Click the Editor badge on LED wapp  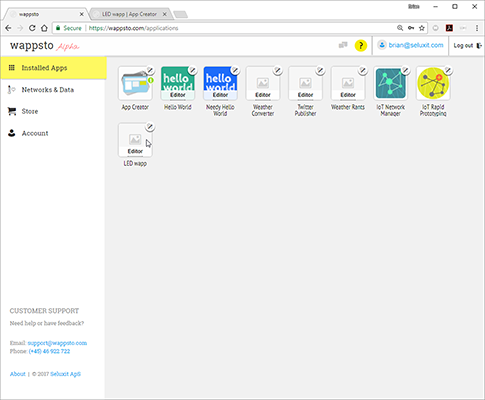click(x=135, y=151)
